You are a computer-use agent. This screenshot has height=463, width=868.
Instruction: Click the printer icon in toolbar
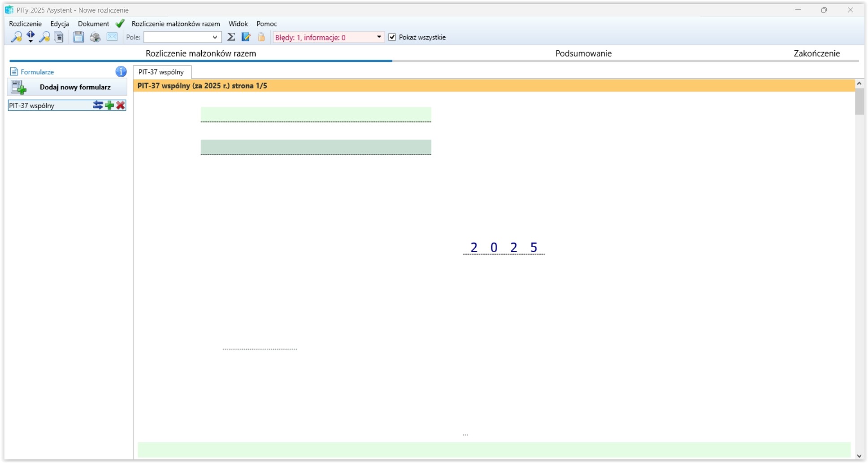pyautogui.click(x=95, y=37)
